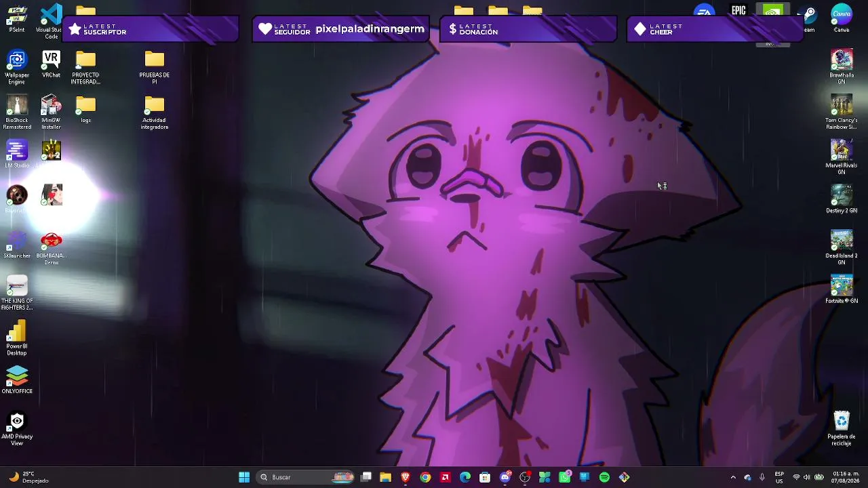The width and height of the screenshot is (868, 488).
Task: Switch the ESP US input language
Action: (x=780, y=477)
